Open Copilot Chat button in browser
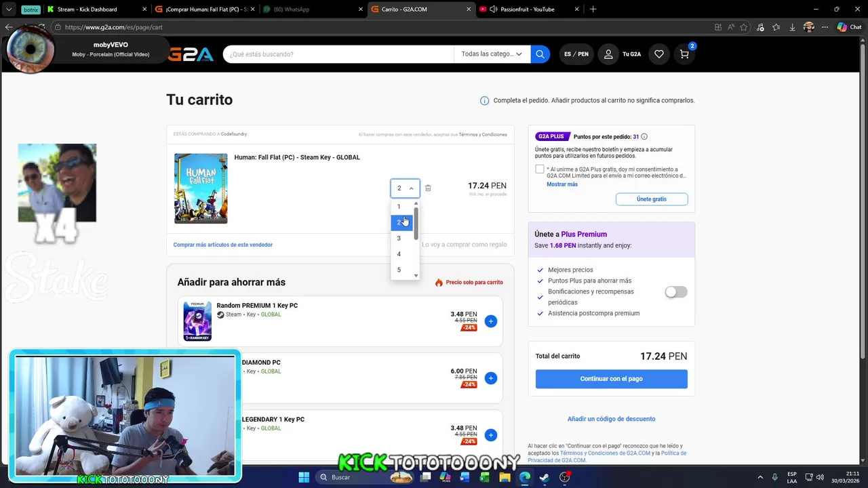868x488 pixels. [x=849, y=27]
